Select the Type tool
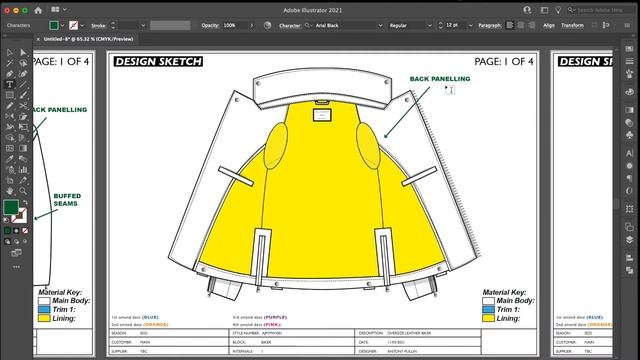This screenshot has height=360, width=640. click(10, 84)
